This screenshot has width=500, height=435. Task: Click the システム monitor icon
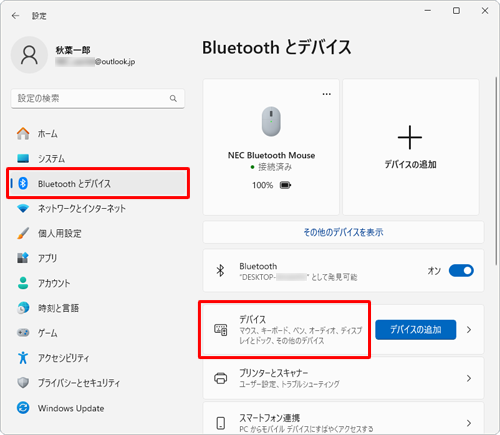click(23, 158)
